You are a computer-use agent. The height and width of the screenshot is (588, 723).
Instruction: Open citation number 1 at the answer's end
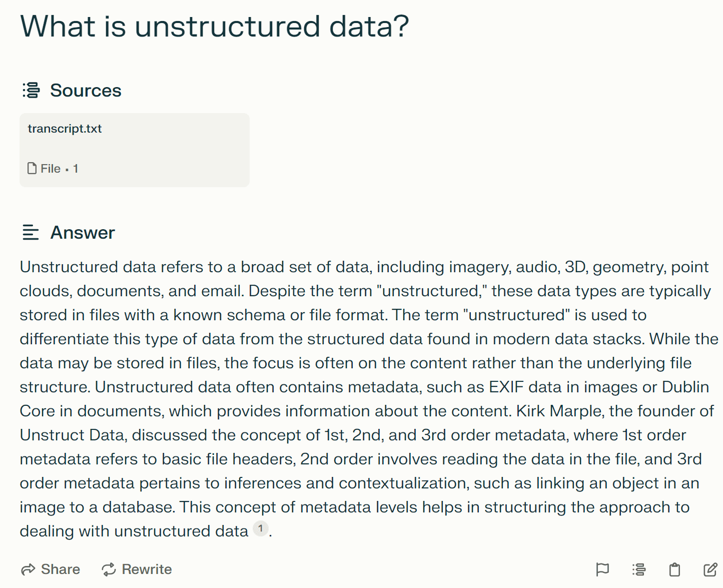(260, 528)
